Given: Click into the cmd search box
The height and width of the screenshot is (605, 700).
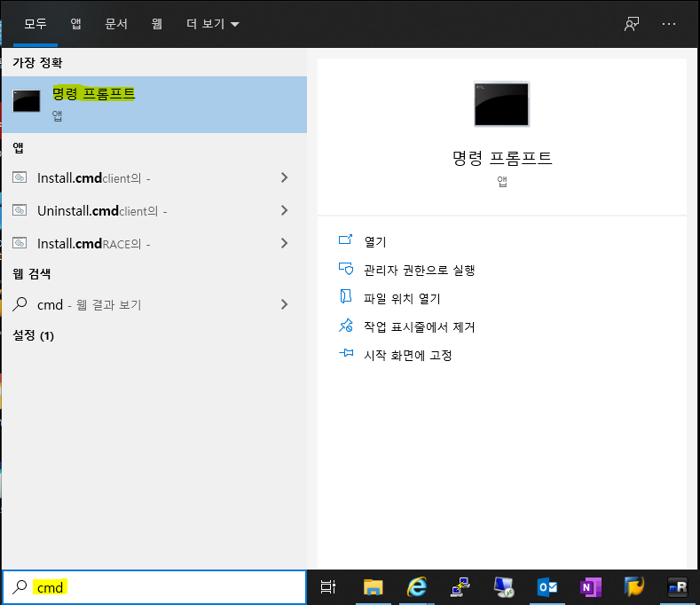Looking at the screenshot, I should coord(154,587).
